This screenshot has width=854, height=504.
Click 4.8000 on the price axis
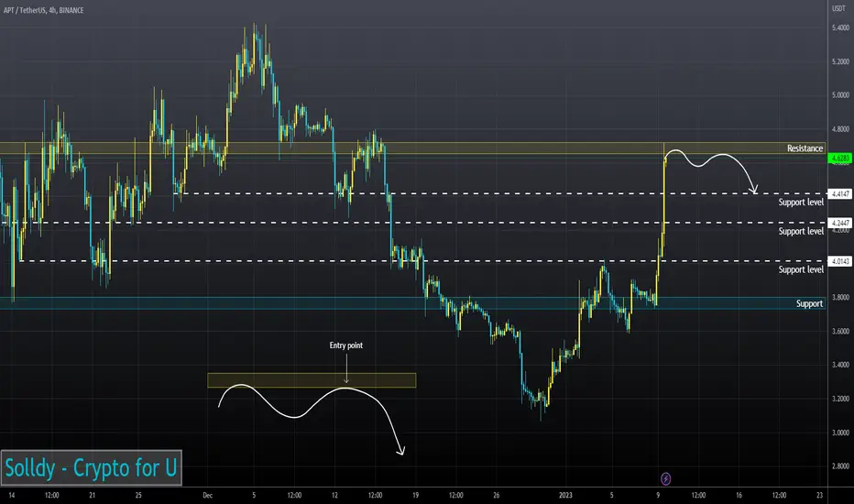point(840,129)
